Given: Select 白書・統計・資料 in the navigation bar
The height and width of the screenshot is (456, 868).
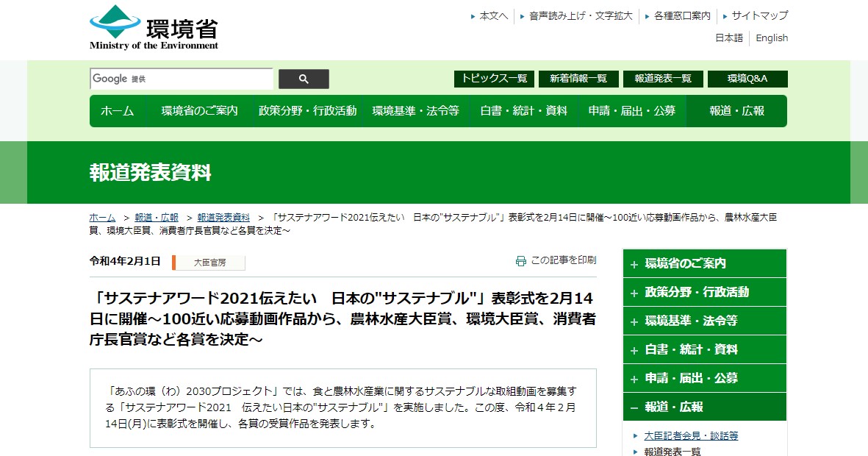Looking at the screenshot, I should [523, 112].
